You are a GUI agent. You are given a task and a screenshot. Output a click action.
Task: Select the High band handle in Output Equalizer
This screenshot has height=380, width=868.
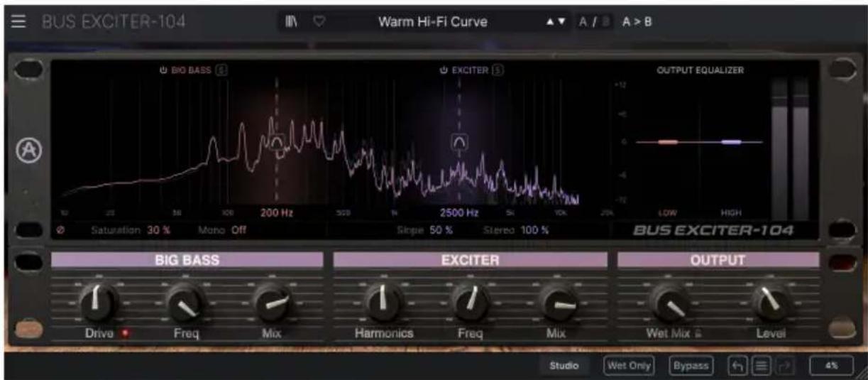(731, 142)
